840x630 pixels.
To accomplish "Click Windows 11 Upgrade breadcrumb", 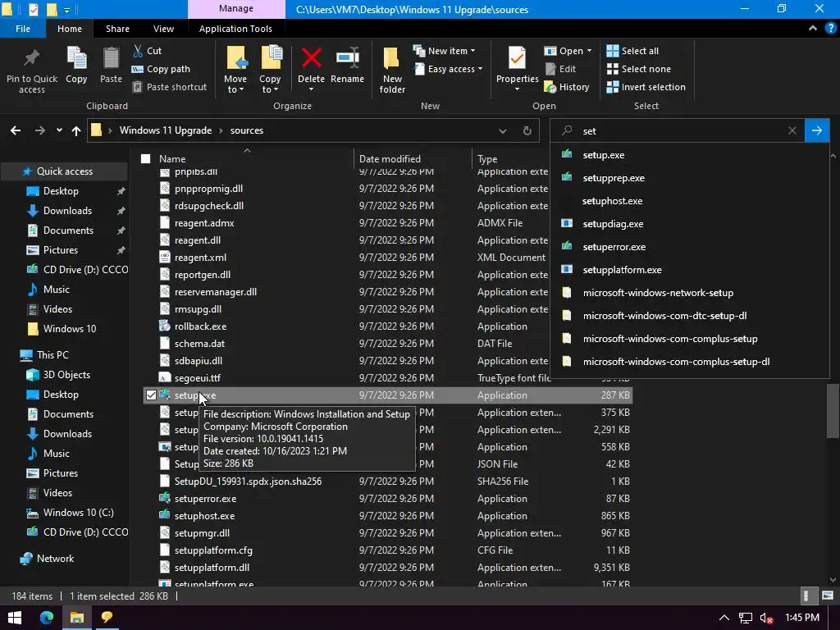I will [x=166, y=130].
